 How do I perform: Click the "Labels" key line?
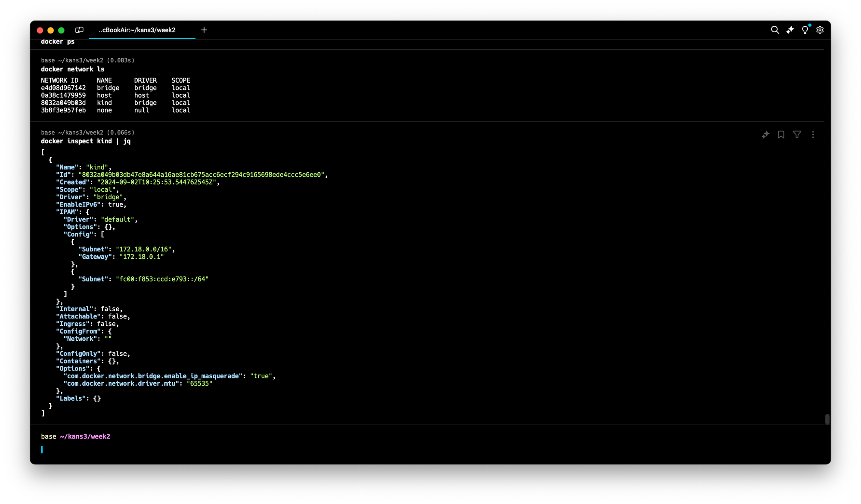pyautogui.click(x=78, y=399)
